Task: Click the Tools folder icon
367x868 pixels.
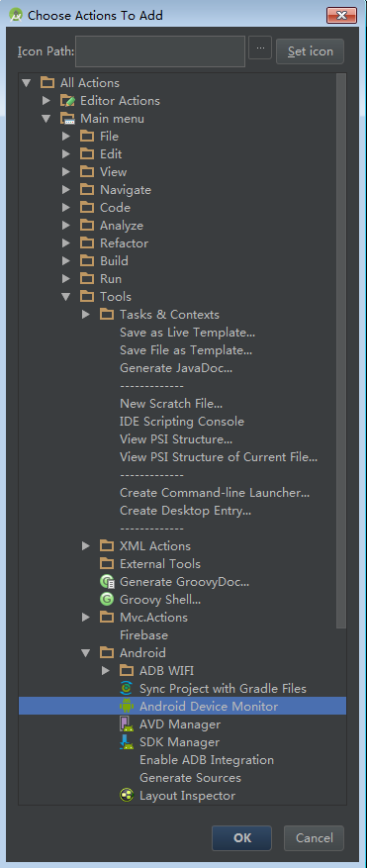Action: (x=87, y=296)
